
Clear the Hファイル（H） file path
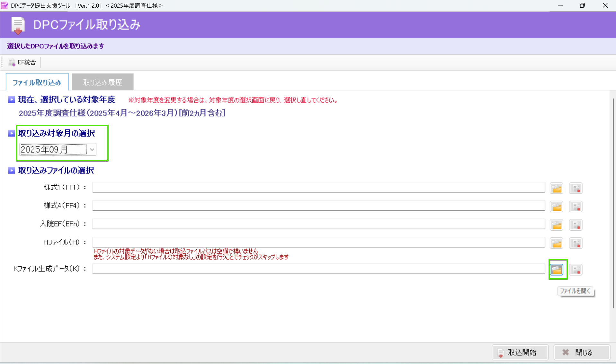(576, 243)
